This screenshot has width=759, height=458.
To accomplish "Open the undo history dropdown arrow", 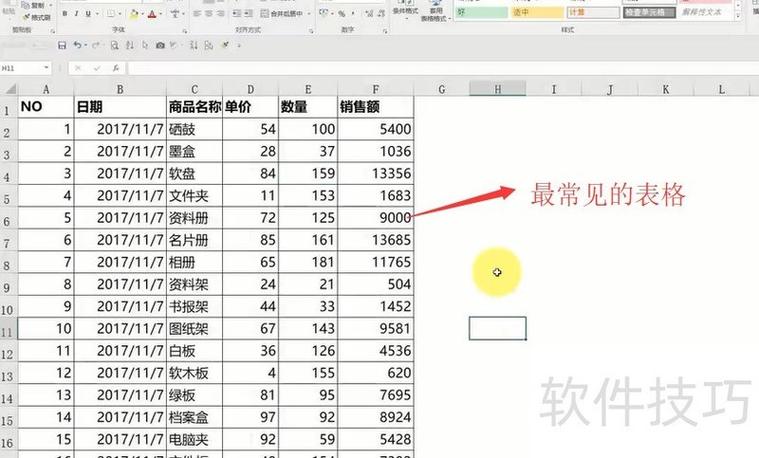I will click(x=86, y=46).
